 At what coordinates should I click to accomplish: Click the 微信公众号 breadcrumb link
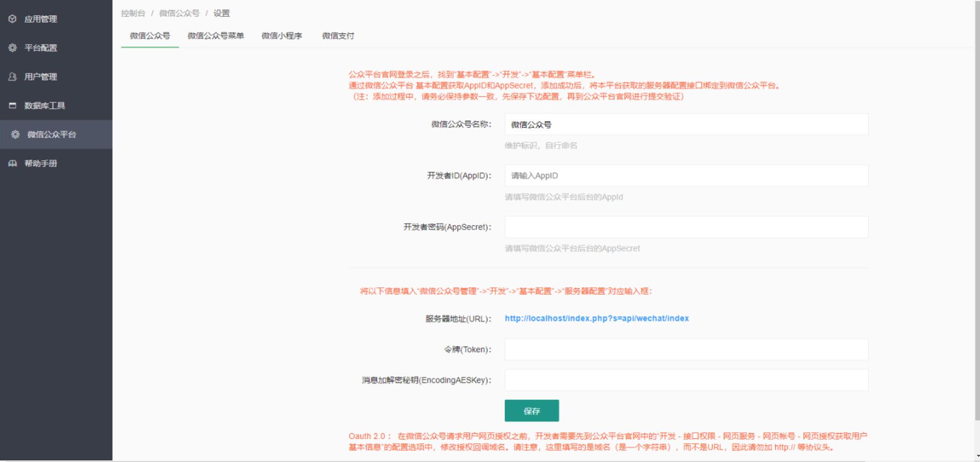(x=179, y=13)
